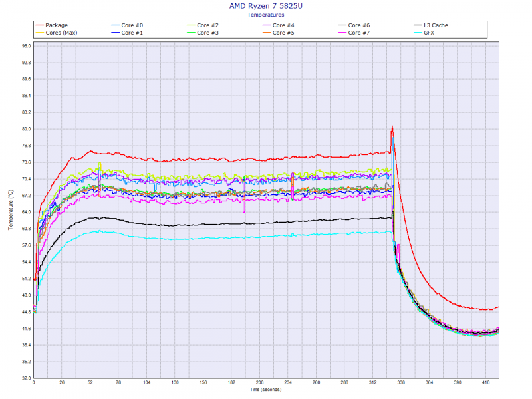Click the AMD Ryzen 7 5825U chart title

[265, 5]
